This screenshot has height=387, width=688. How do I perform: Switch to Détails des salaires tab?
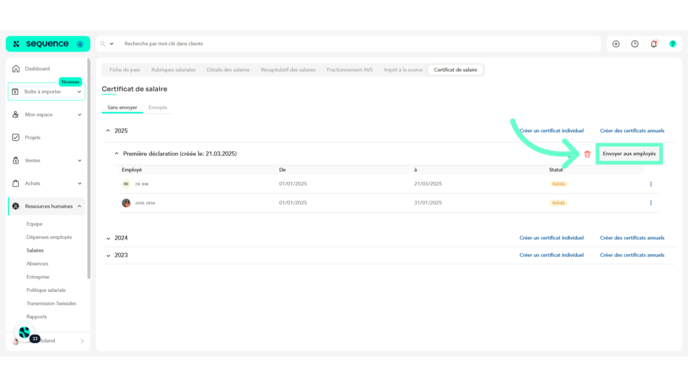tap(228, 70)
